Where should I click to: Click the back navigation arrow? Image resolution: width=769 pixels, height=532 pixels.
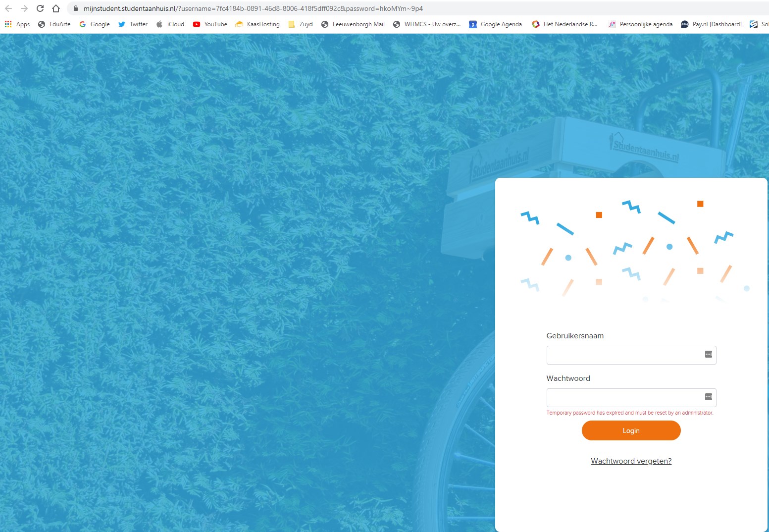pos(8,8)
